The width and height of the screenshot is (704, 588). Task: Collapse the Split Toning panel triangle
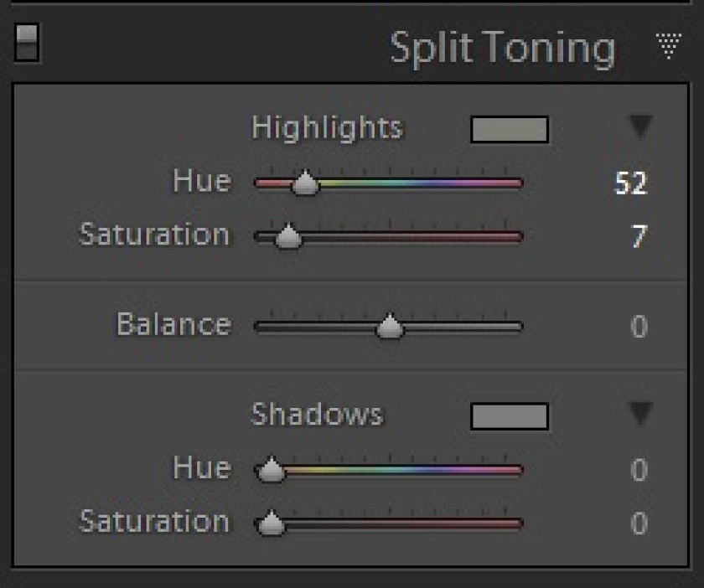[x=668, y=47]
